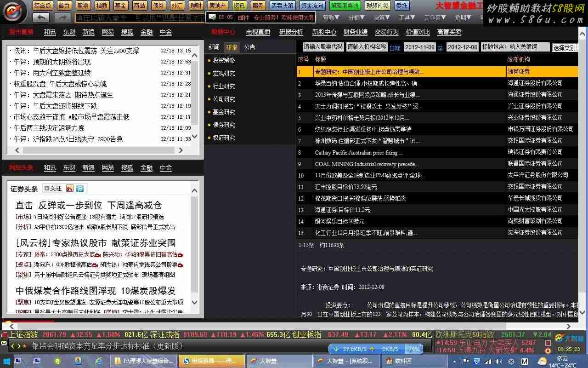This screenshot has width=588, height=368.
Task: Select the 行业研究 report category
Action: pos(223,86)
